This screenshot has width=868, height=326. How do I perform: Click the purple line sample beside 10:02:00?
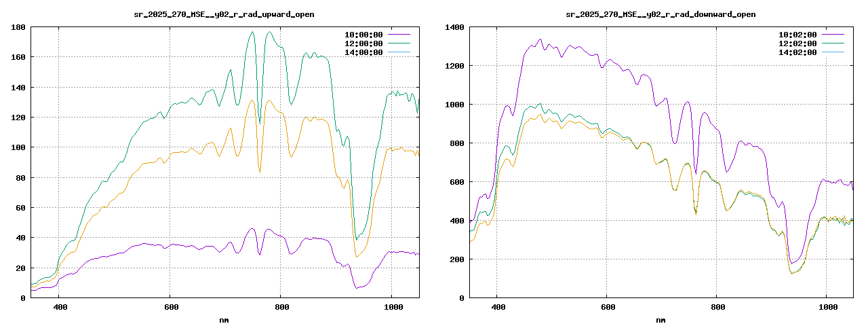click(833, 35)
